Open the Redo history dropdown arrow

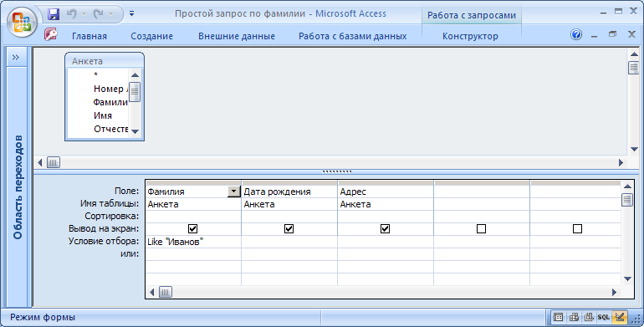[x=111, y=14]
